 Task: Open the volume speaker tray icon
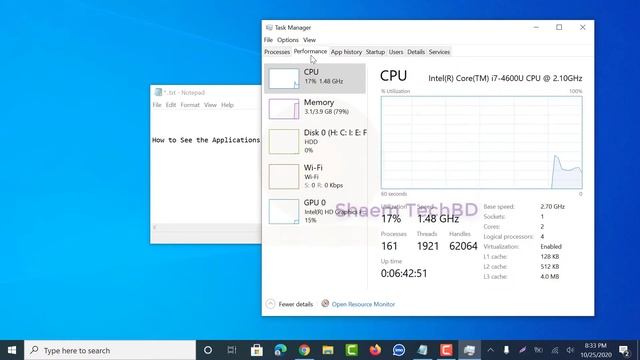571,350
